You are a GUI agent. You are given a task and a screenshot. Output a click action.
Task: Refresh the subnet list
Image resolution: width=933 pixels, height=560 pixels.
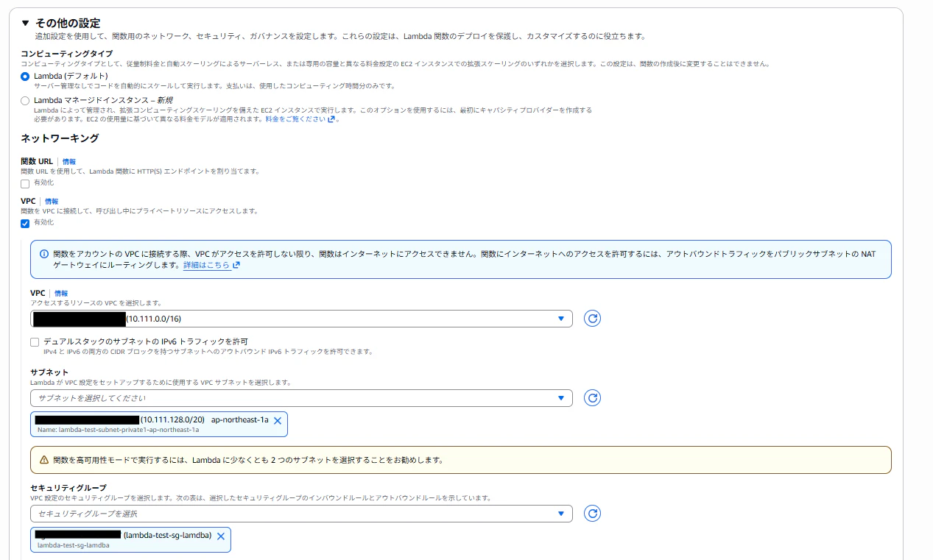click(x=592, y=398)
